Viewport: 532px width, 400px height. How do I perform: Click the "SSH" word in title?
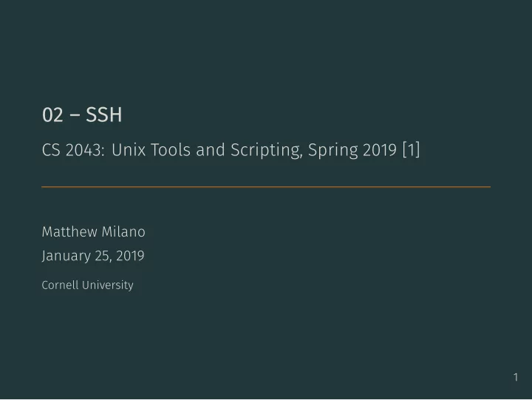click(x=104, y=115)
